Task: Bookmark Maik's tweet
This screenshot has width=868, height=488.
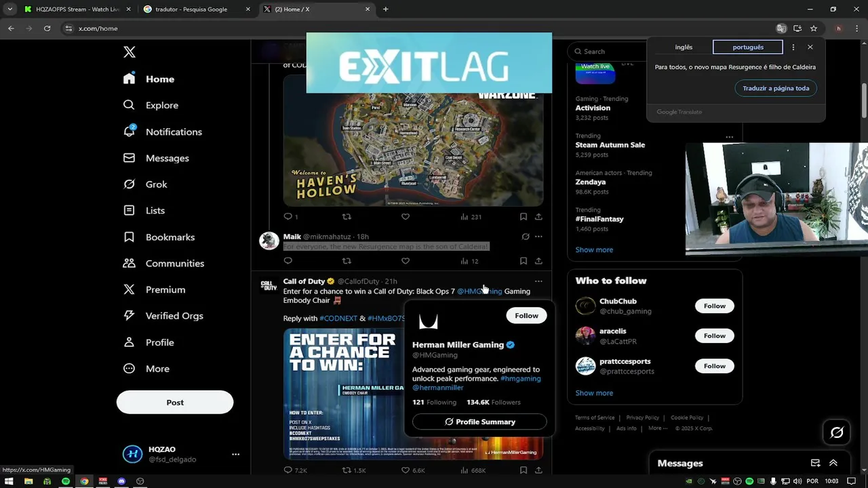Action: (524, 261)
